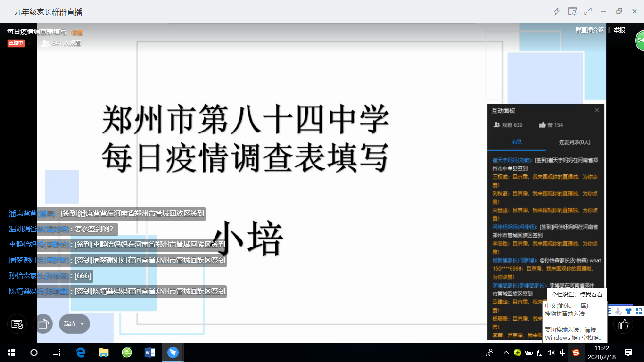Click the Sogou user avatar icon
644x362 pixels.
pos(619,311)
